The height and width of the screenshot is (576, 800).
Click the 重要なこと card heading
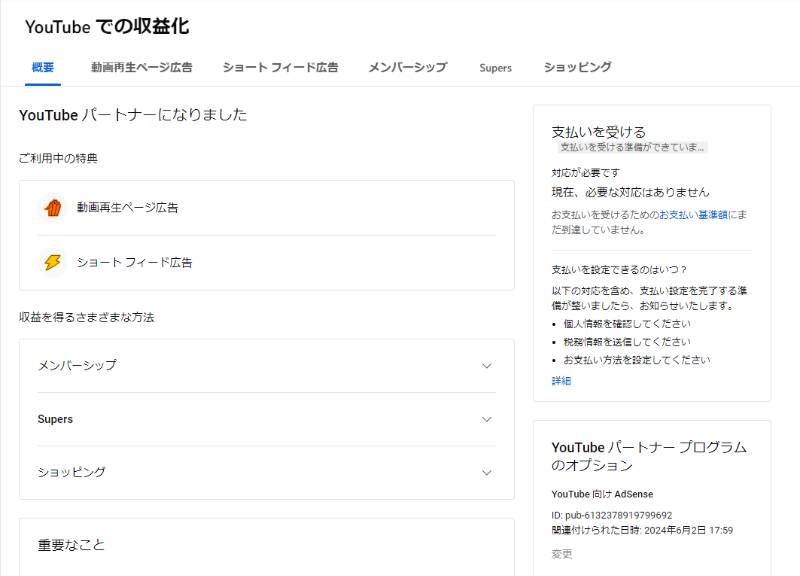pyautogui.click(x=71, y=545)
